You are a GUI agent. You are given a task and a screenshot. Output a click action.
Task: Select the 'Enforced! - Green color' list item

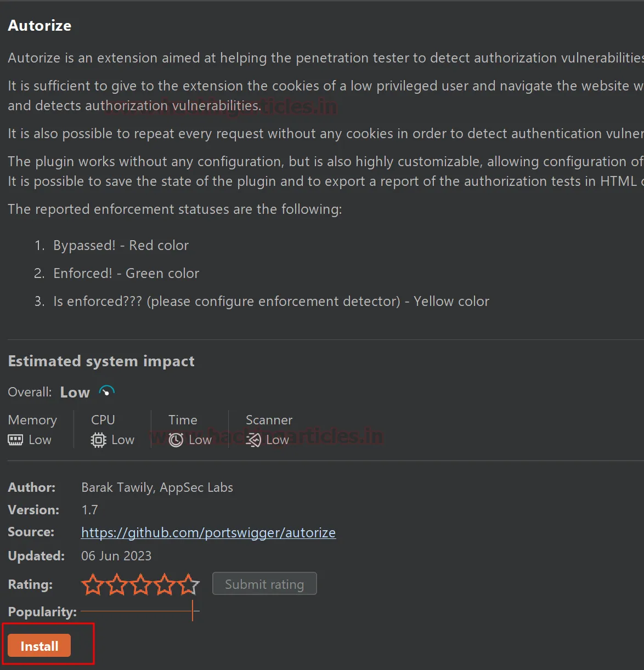(126, 274)
